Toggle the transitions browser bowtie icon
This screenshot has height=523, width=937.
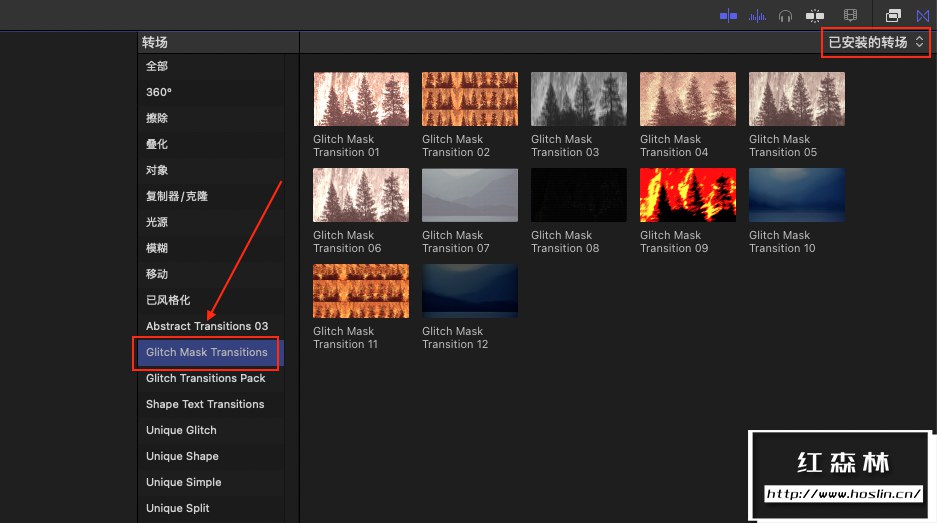coord(923,16)
